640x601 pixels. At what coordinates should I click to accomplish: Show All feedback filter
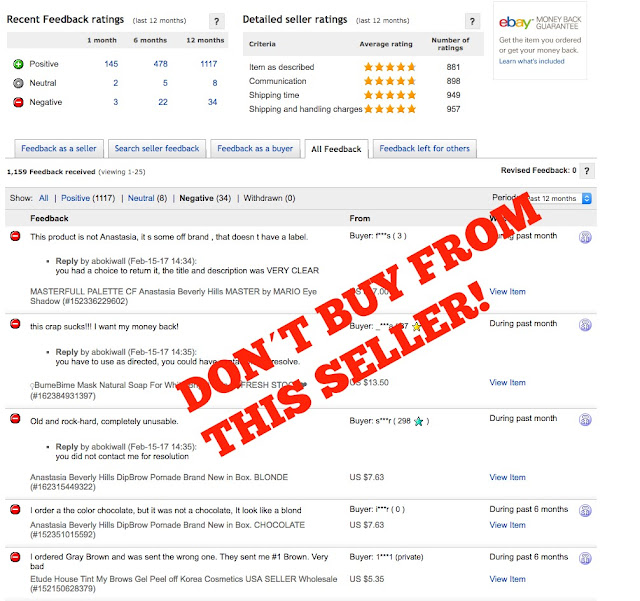tap(44, 198)
